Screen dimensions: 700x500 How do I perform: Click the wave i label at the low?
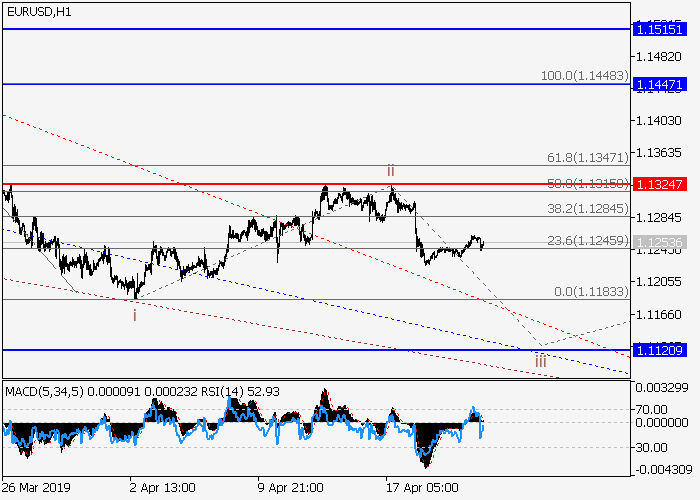click(x=134, y=314)
